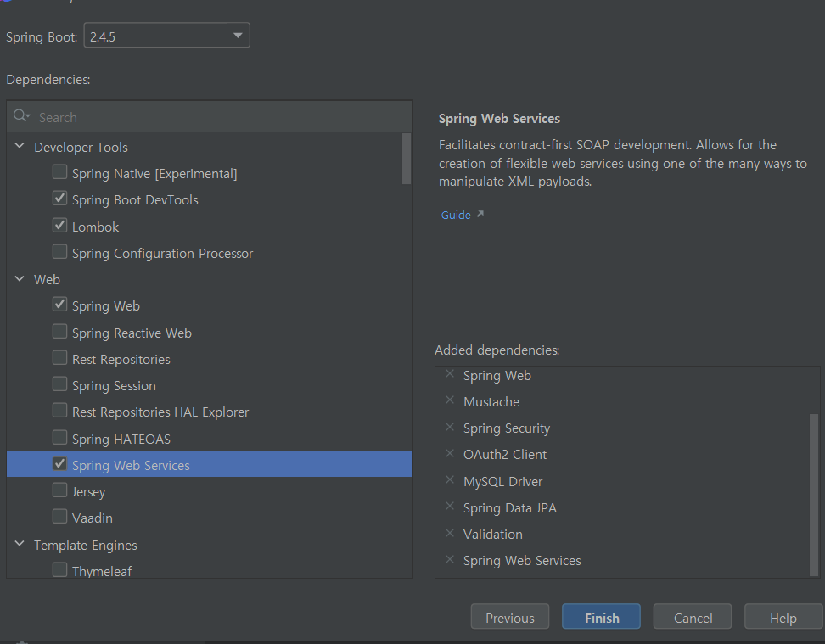825x644 pixels.
Task: Collapse the Web dependency group
Action: coord(20,278)
